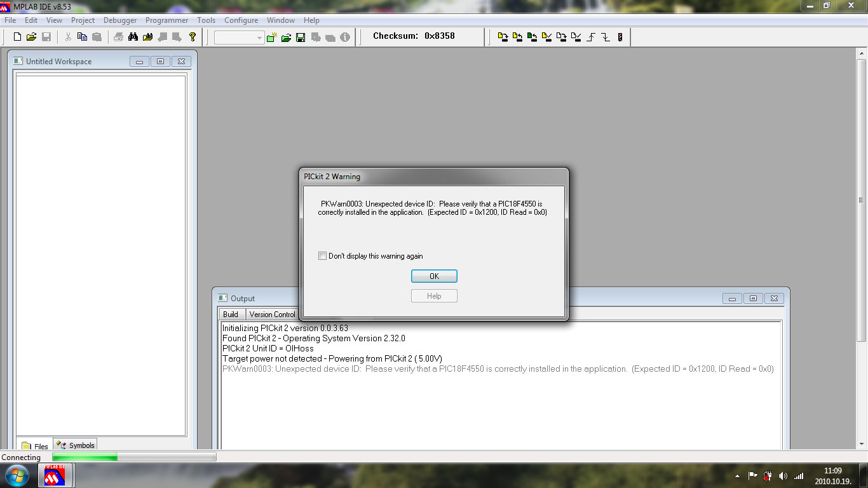Open the Help menu in the menu bar
868x488 pixels.
(x=311, y=20)
